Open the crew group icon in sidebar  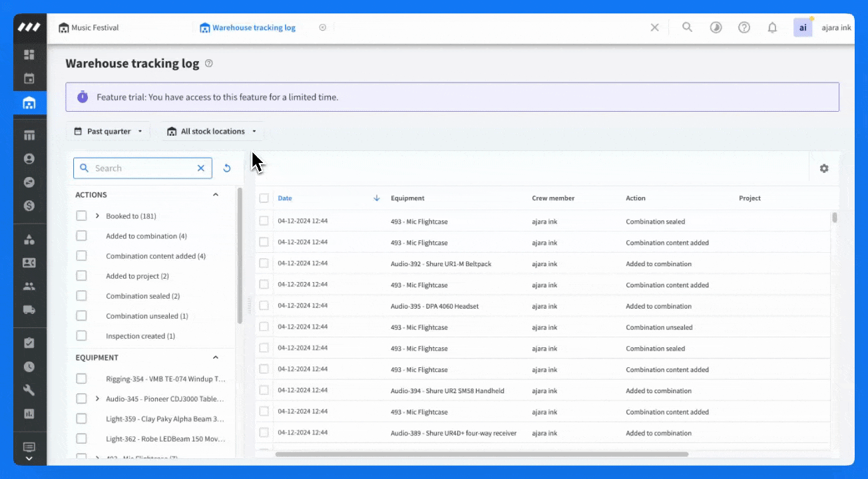[x=29, y=286]
